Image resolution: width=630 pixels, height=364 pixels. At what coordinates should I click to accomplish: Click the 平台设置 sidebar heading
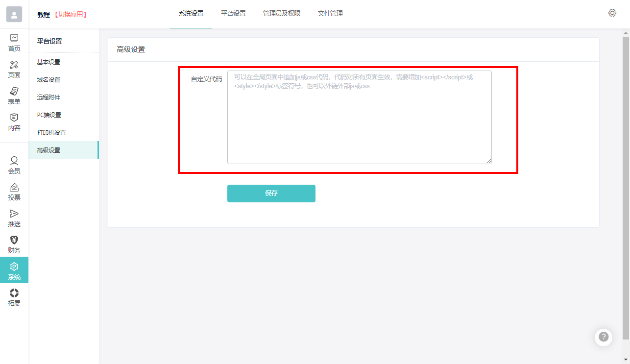pos(49,41)
